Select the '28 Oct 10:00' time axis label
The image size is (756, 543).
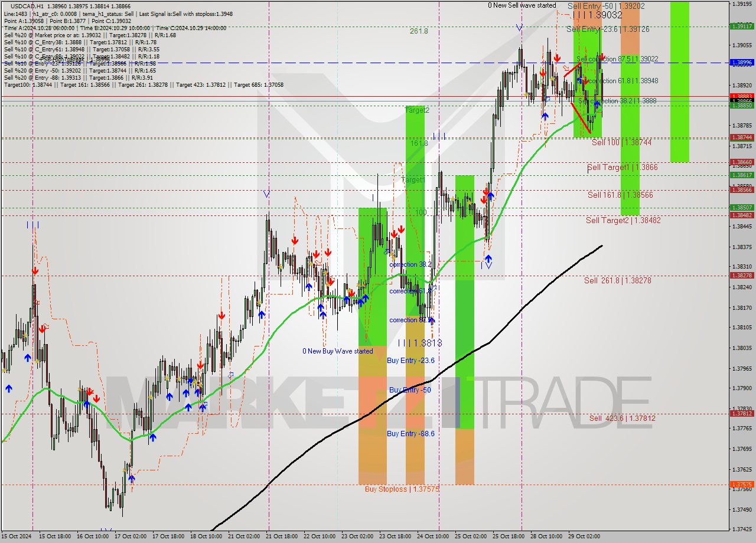coord(546,537)
